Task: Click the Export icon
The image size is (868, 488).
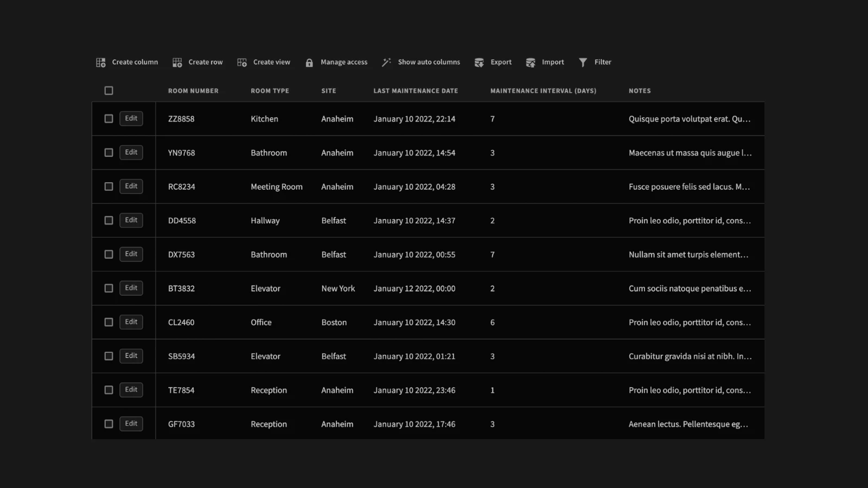Action: pos(479,62)
